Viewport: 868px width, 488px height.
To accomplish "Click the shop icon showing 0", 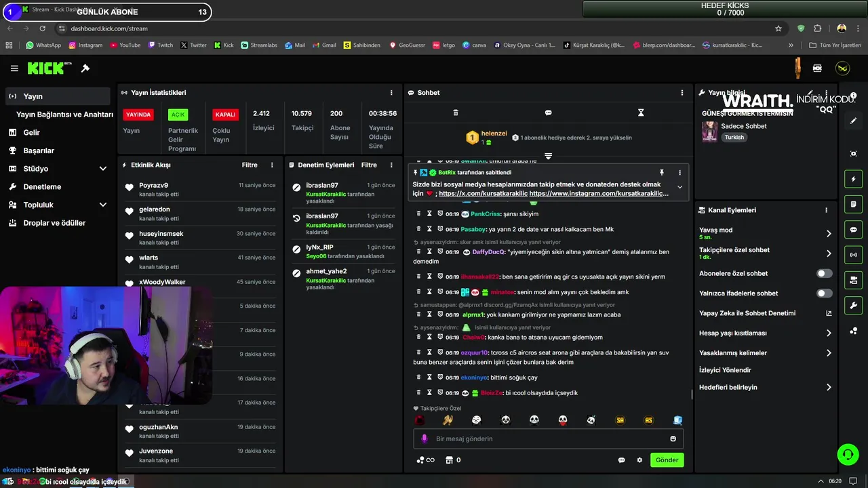I will tap(452, 460).
